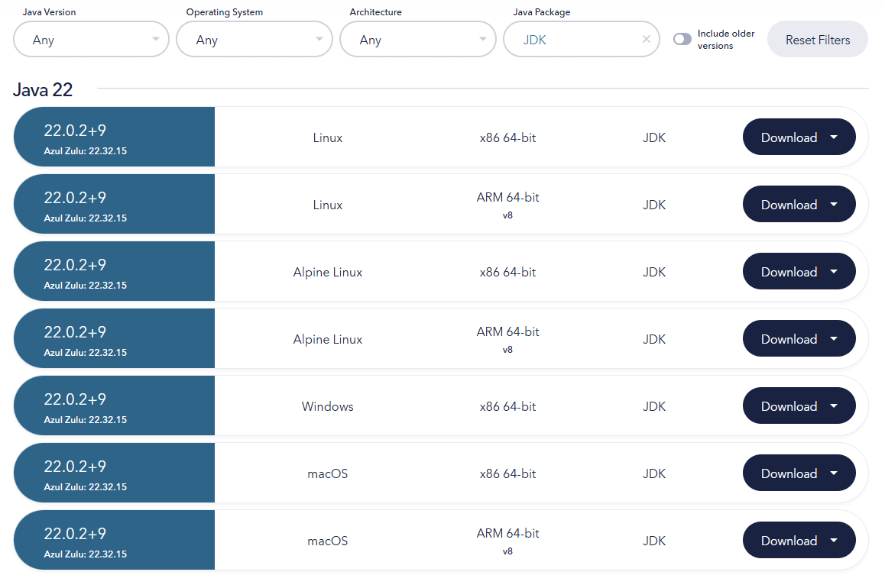This screenshot has height=588, width=885.
Task: Expand download options arrow for Alpine Linux ARM
Action: [x=834, y=338]
